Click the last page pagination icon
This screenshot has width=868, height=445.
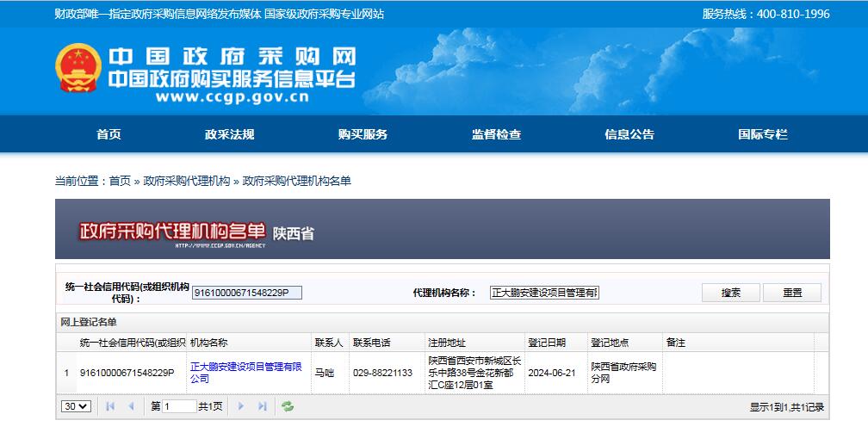(x=263, y=406)
